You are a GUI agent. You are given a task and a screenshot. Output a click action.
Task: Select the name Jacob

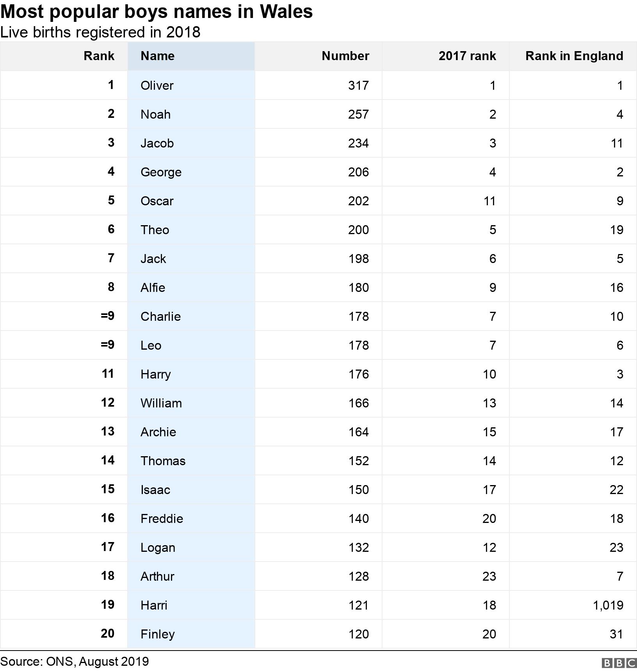(x=157, y=143)
